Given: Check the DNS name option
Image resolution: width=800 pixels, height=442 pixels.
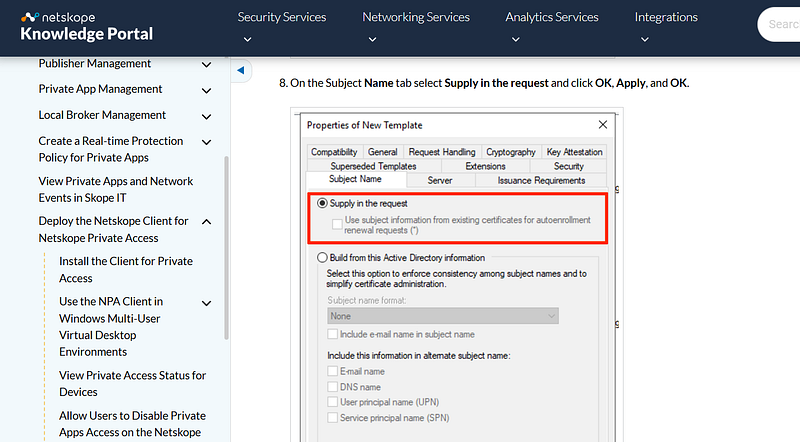Looking at the screenshot, I should [x=333, y=387].
